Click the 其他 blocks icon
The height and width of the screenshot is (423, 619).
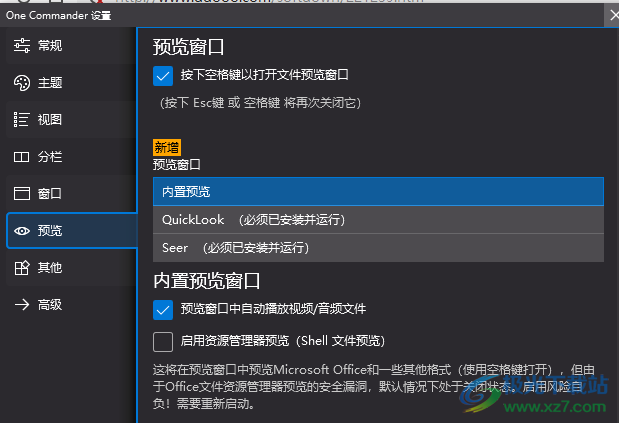[x=22, y=268]
